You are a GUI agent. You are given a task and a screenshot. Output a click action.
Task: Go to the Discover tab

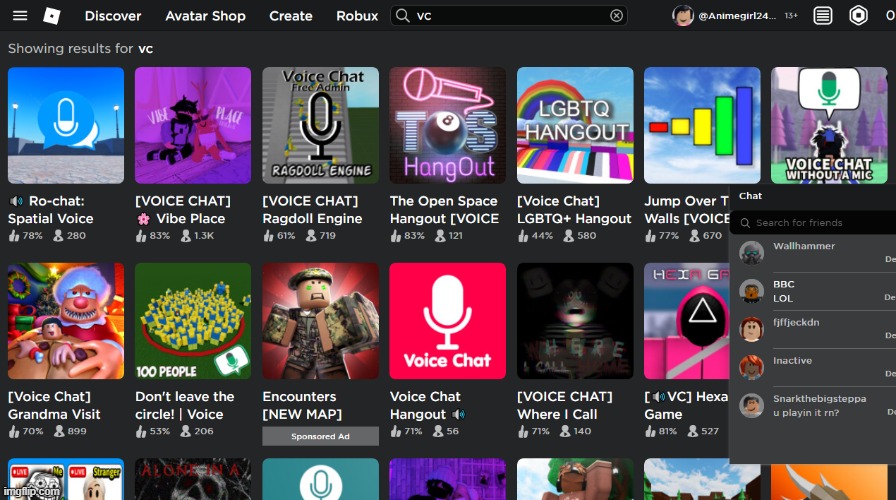[x=113, y=16]
